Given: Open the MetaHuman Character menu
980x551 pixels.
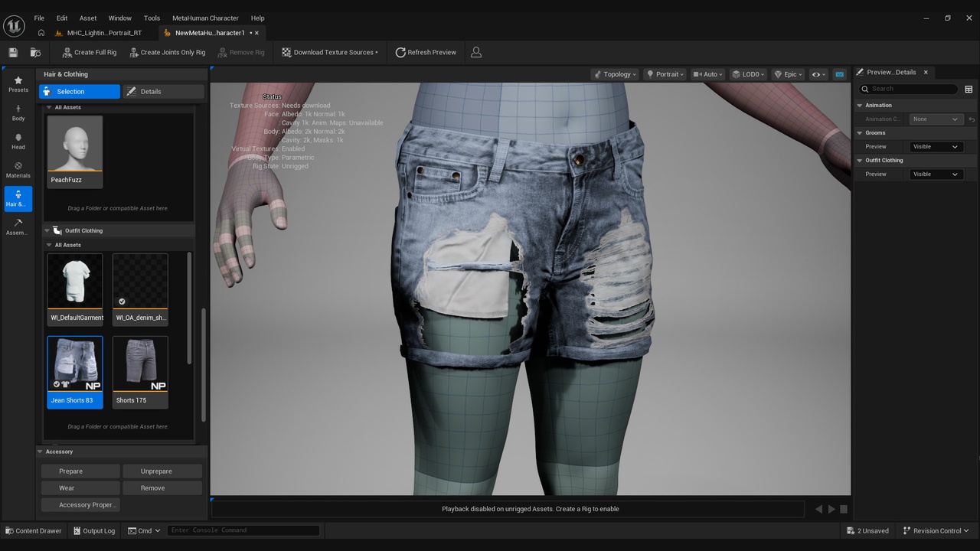Looking at the screenshot, I should coord(205,18).
